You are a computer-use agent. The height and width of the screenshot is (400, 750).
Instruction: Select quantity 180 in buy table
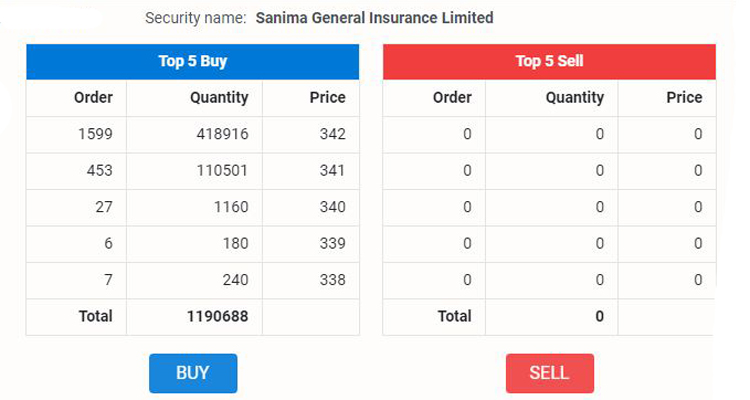[x=235, y=244]
